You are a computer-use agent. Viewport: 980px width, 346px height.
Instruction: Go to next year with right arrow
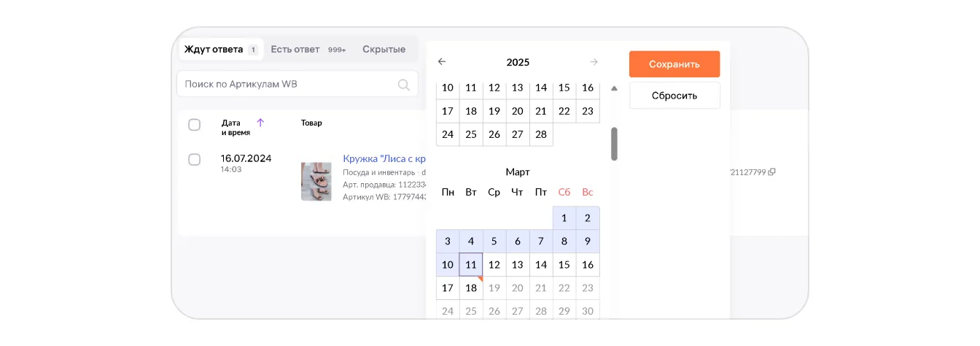594,62
